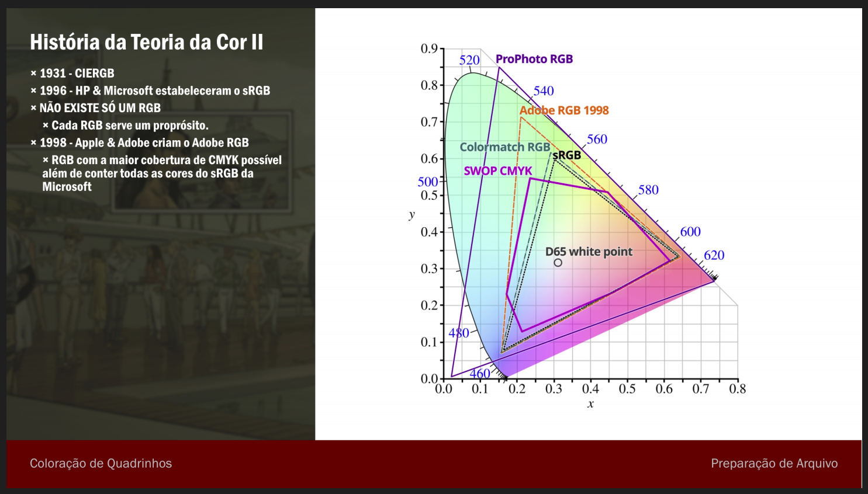
Task: Click the "D65 white point" text label
Action: coord(589,252)
